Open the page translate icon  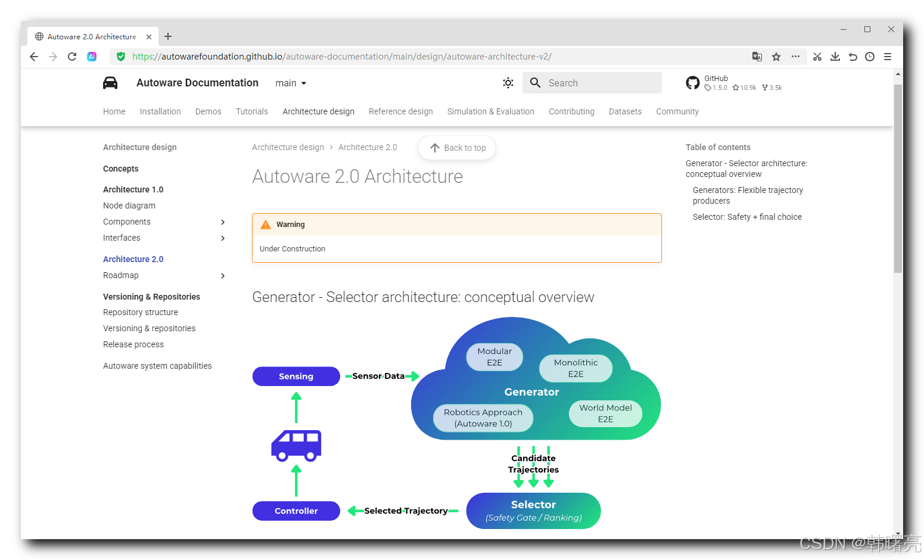pos(757,57)
